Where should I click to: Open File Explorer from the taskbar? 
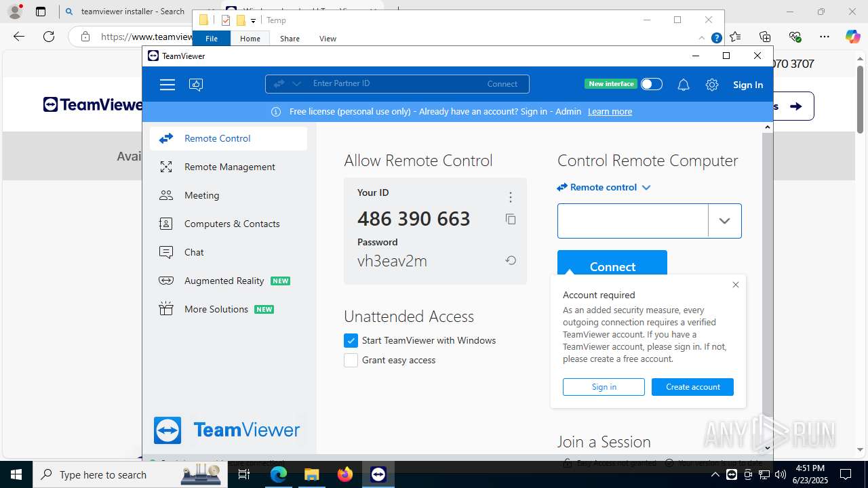coord(312,474)
